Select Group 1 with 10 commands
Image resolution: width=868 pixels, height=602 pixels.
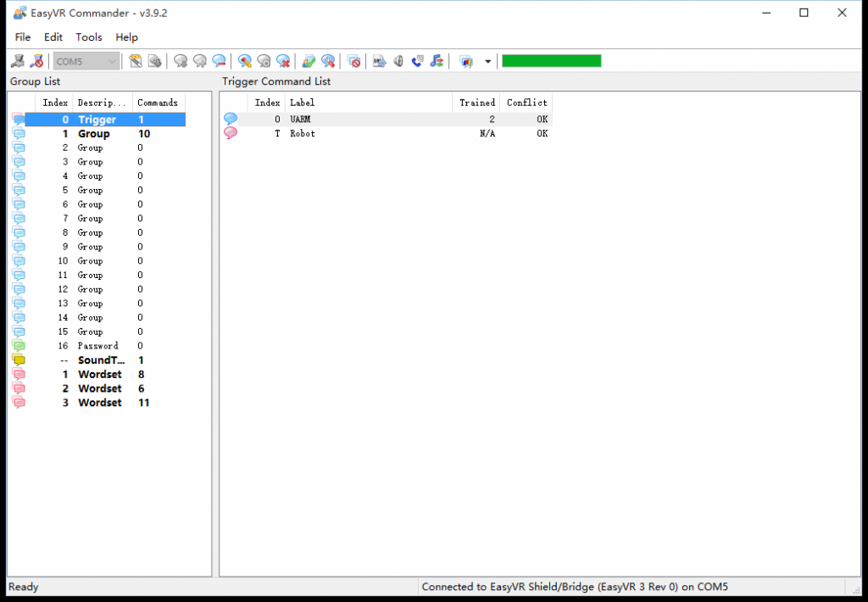pos(98,133)
